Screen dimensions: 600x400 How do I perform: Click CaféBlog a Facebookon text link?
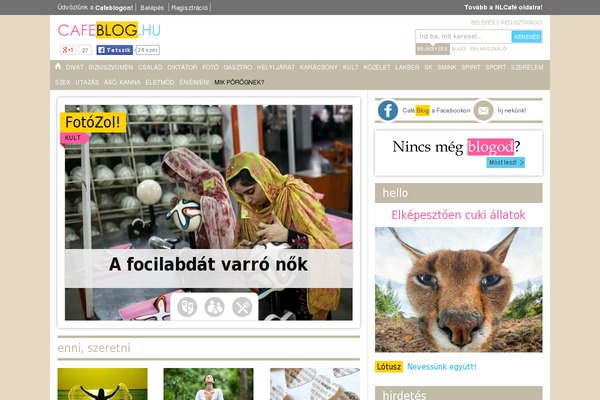point(436,111)
